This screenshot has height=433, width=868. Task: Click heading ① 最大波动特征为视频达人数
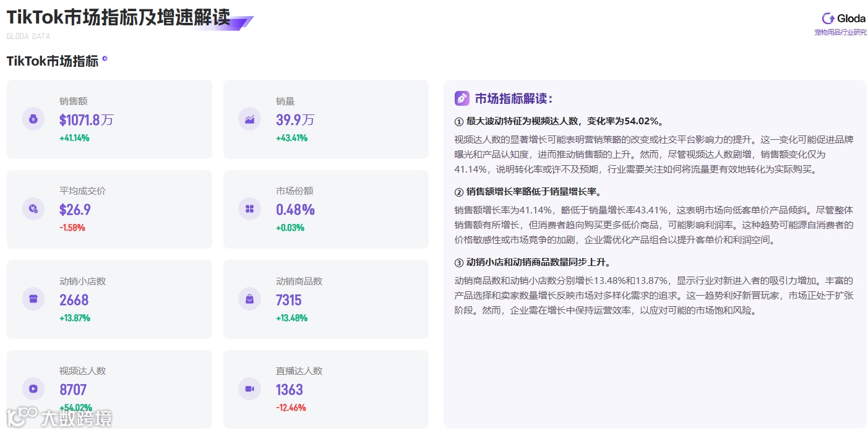[x=560, y=121]
